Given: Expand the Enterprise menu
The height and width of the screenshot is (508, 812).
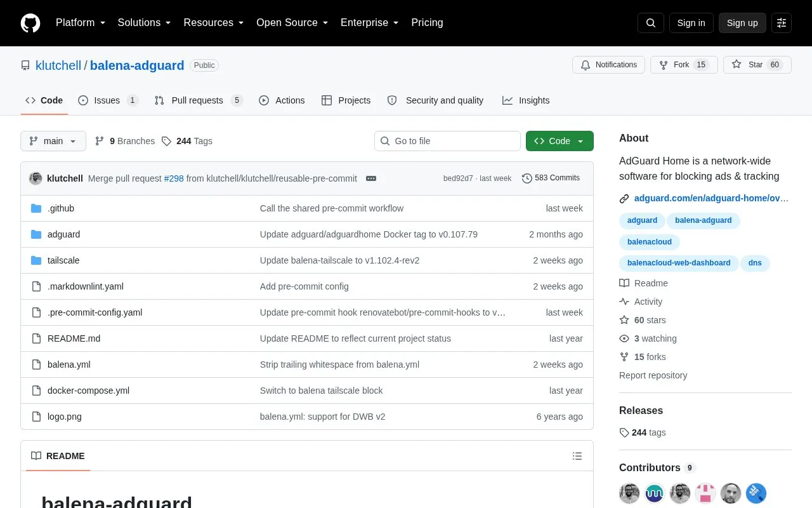Looking at the screenshot, I should 370,23.
